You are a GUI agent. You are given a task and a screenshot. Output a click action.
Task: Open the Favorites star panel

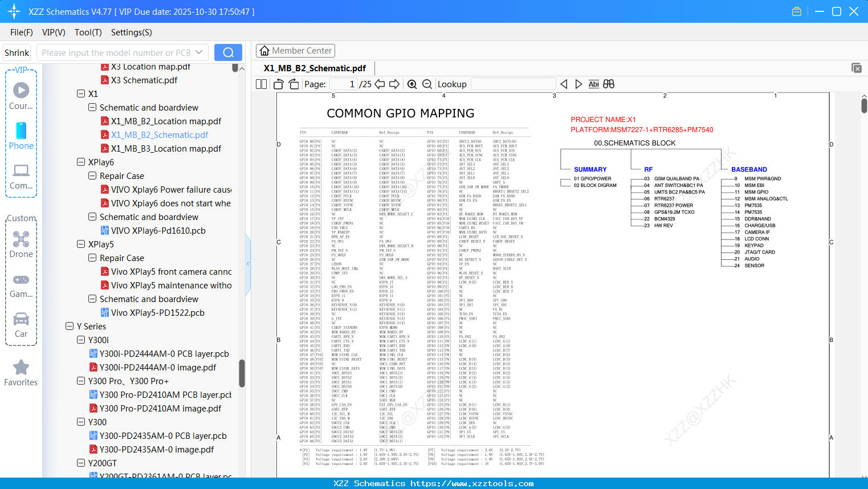coord(21,370)
